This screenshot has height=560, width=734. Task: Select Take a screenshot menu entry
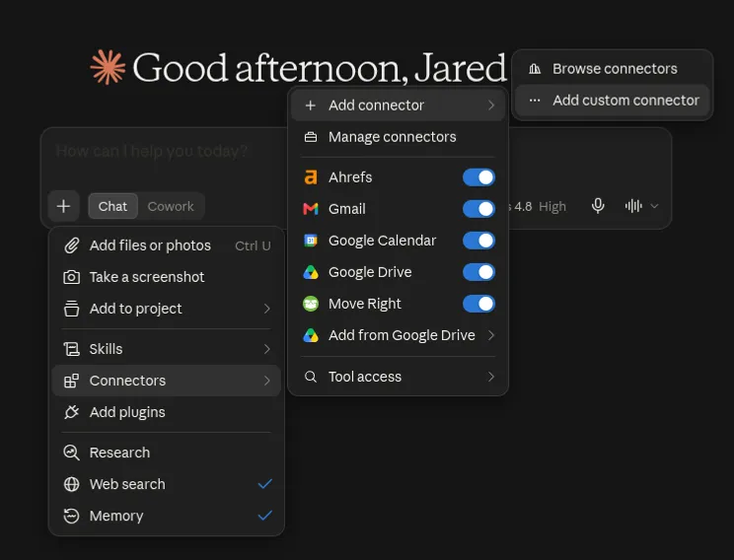(167, 277)
